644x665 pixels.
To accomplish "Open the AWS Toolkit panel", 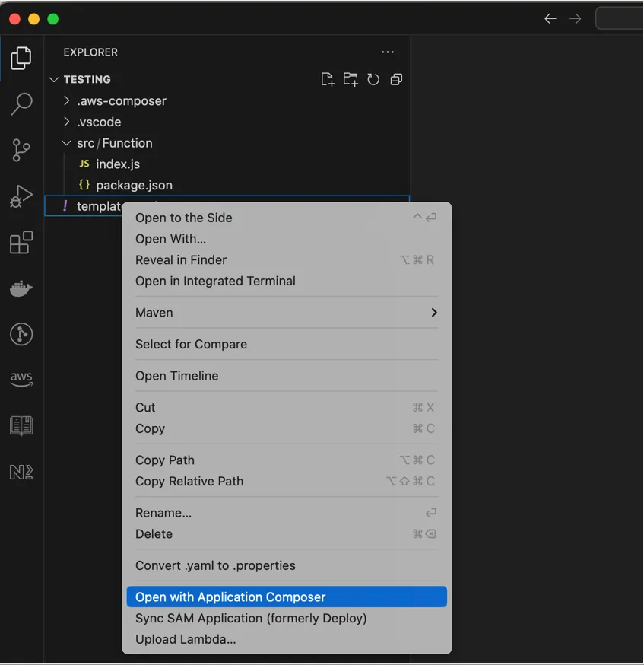I will pyautogui.click(x=21, y=379).
